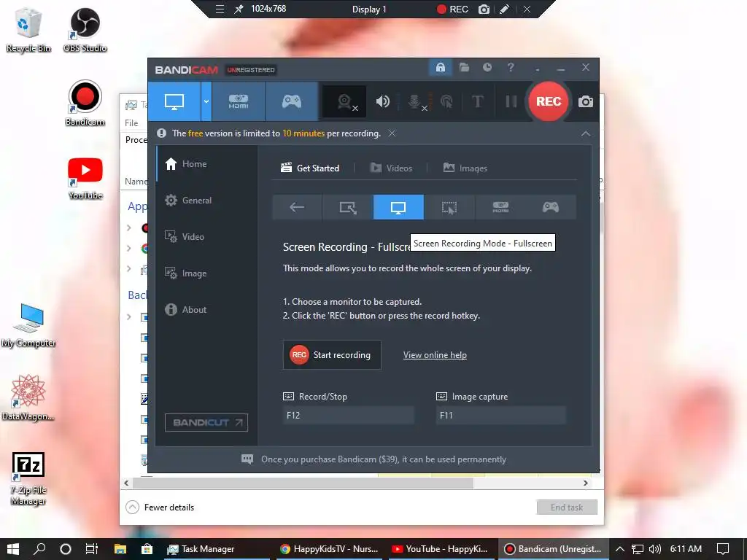The width and height of the screenshot is (747, 560).
Task: Switch to HappyKidsTV Chrome taskbar window
Action: click(330, 549)
